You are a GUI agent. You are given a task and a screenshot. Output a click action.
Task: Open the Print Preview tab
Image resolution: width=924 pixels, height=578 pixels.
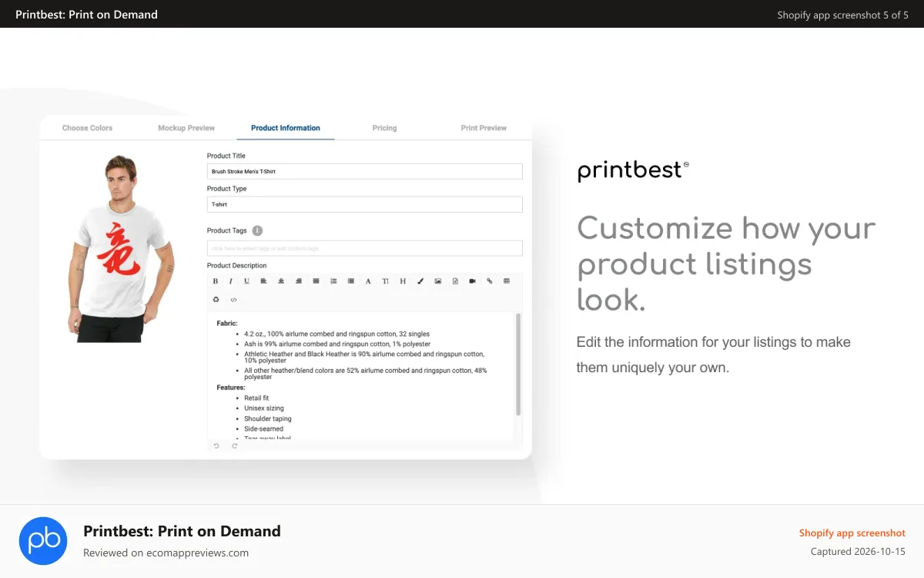click(484, 128)
